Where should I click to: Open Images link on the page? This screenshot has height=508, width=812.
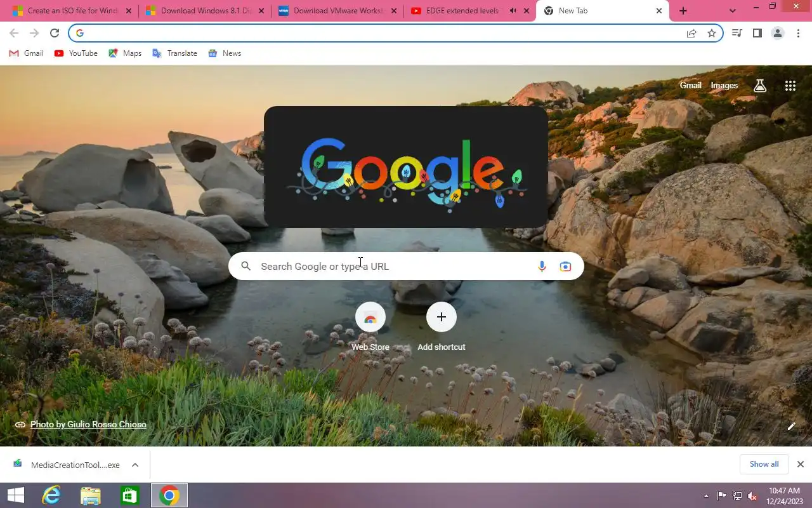tap(724, 85)
